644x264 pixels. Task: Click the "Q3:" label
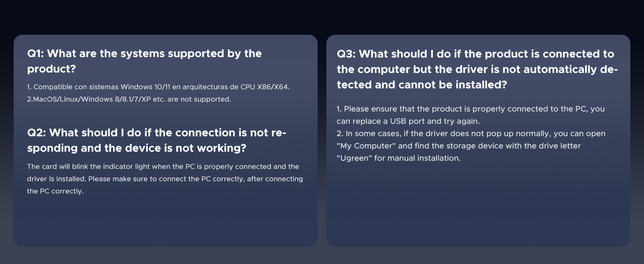346,54
